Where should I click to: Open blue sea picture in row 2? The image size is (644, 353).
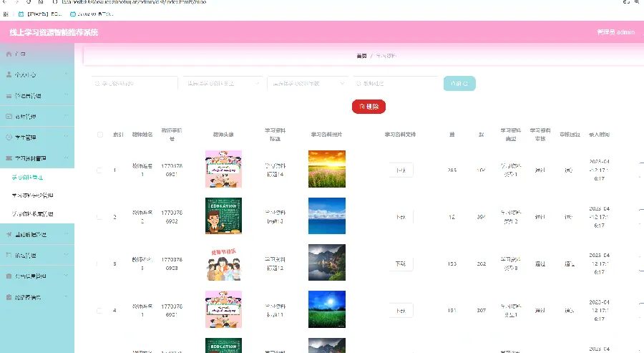[327, 216]
